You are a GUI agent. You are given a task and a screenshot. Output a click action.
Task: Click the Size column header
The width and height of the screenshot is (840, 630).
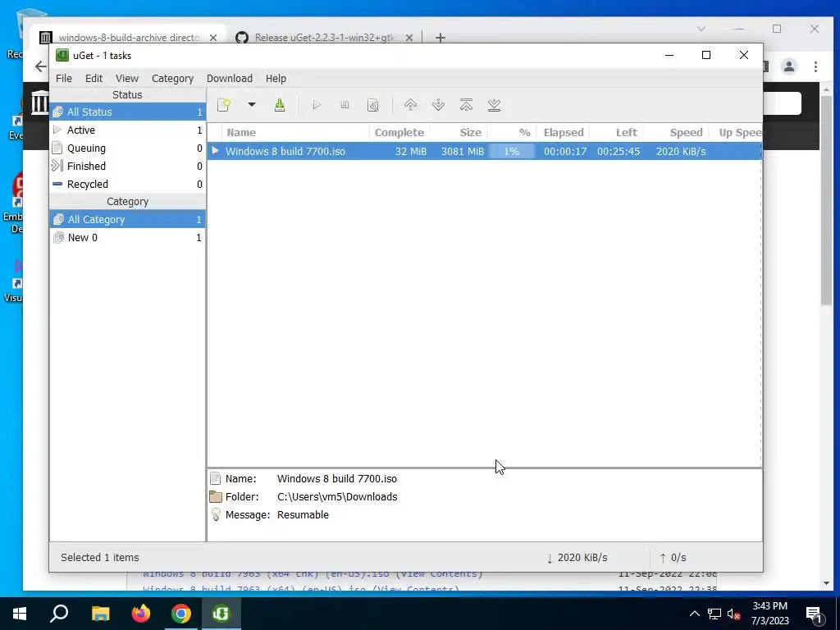coord(459,132)
